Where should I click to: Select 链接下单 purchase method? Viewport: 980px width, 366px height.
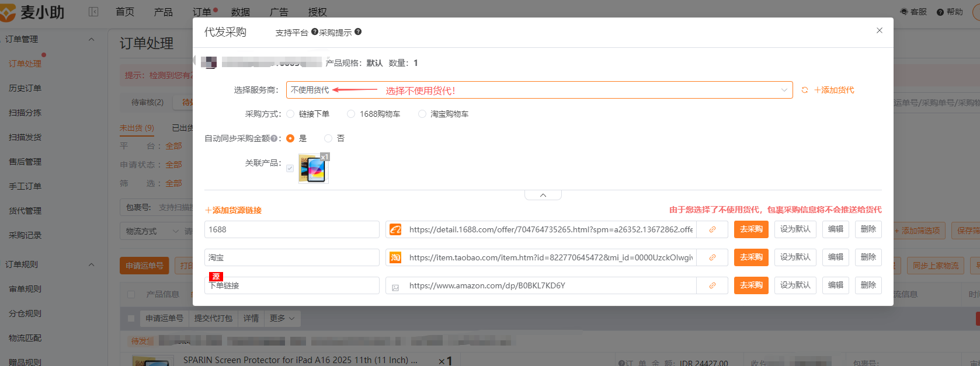click(290, 114)
